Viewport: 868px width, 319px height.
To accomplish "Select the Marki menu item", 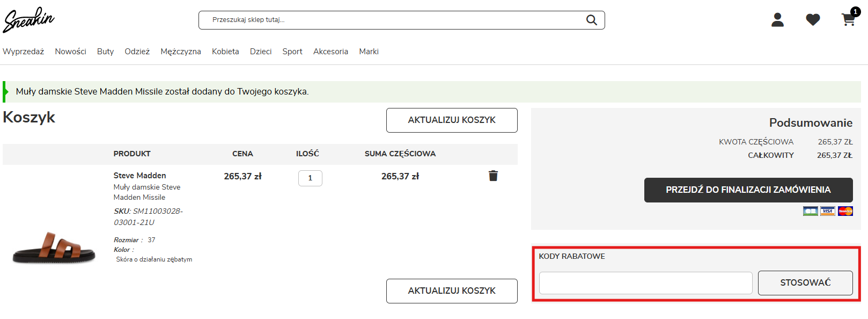I will (369, 52).
